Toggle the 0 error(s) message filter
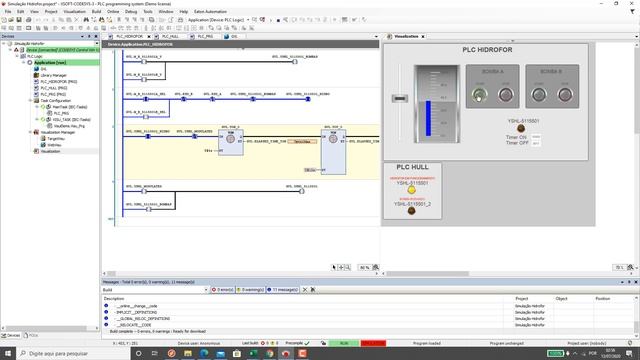 pos(222,290)
